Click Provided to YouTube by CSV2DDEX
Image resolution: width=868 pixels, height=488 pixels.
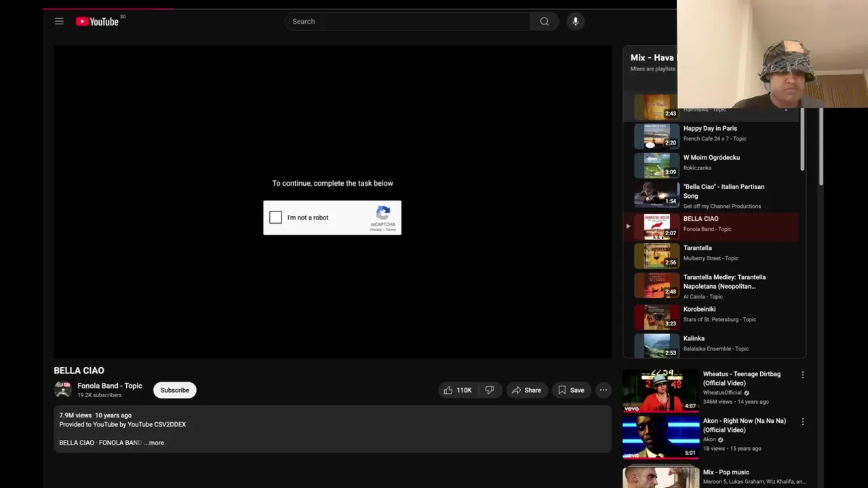click(x=122, y=424)
